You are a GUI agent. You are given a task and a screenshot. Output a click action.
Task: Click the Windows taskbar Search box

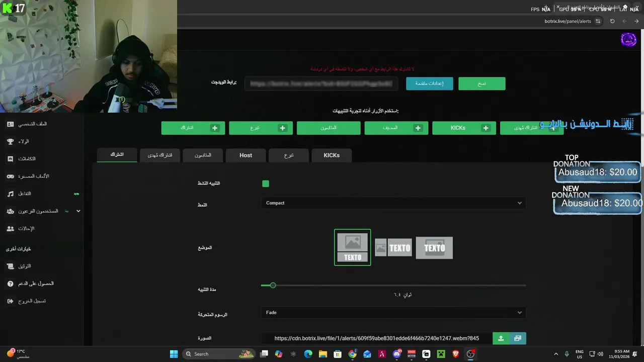[x=218, y=354]
